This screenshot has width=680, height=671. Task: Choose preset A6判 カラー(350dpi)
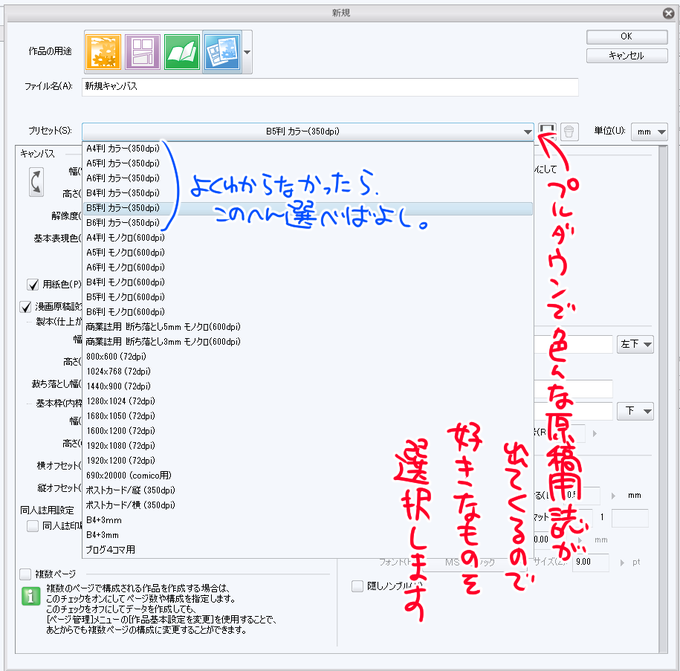[308, 178]
